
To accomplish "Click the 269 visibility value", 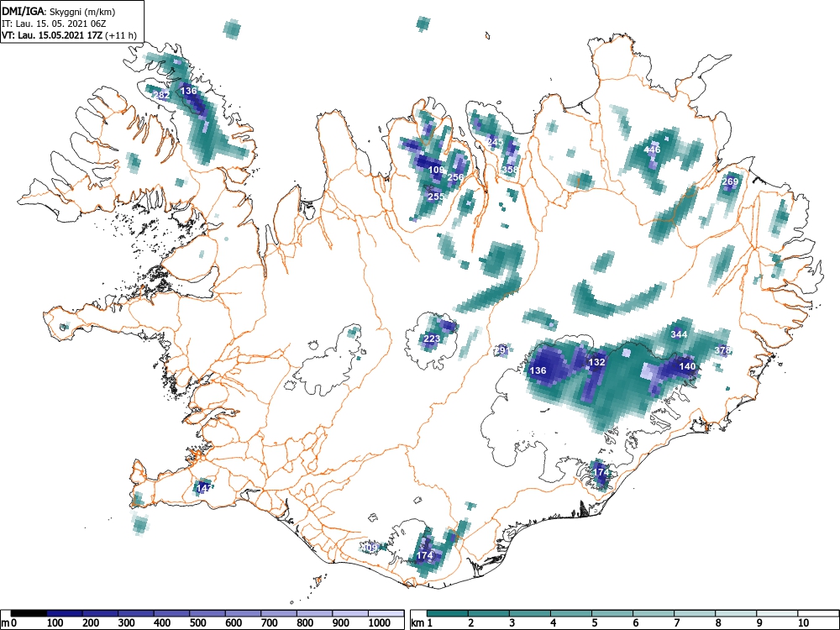I will 730,181.
